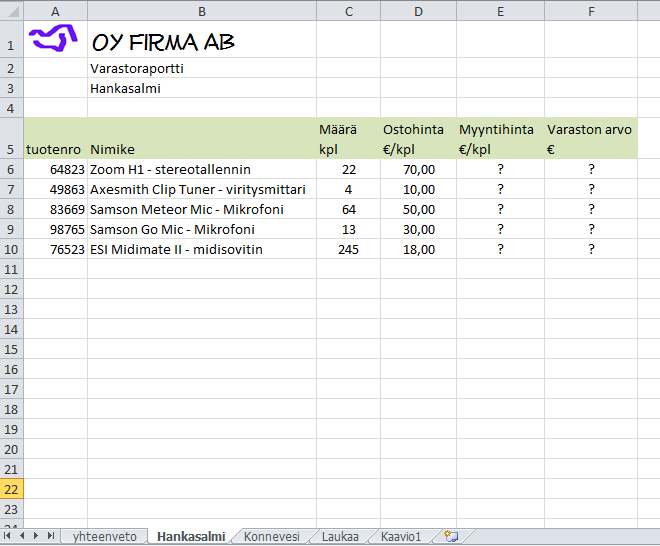Screen dimensions: 660x546
Task: Switch to the Laukaa sheet tab
Action: tap(340, 536)
